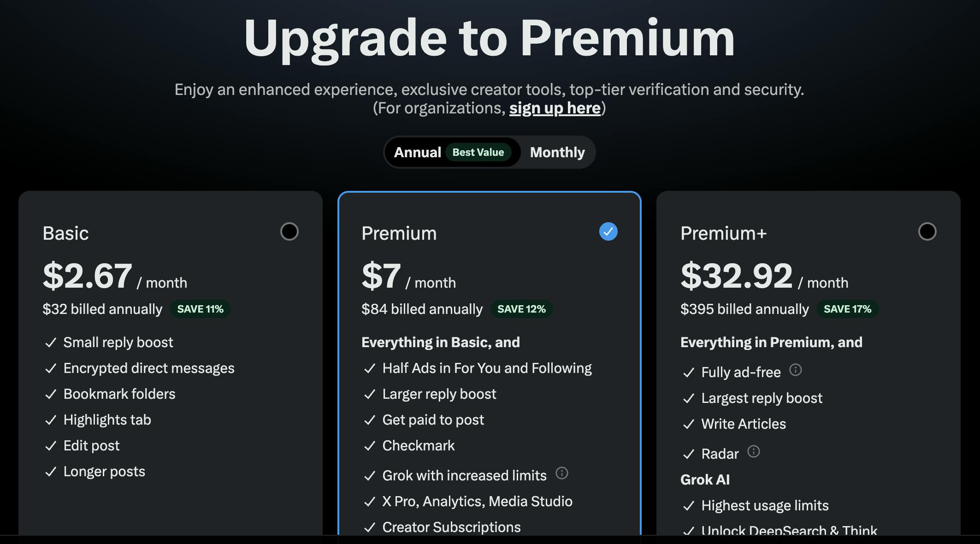980x544 pixels.
Task: Select the Basic plan radio button
Action: 289,231
